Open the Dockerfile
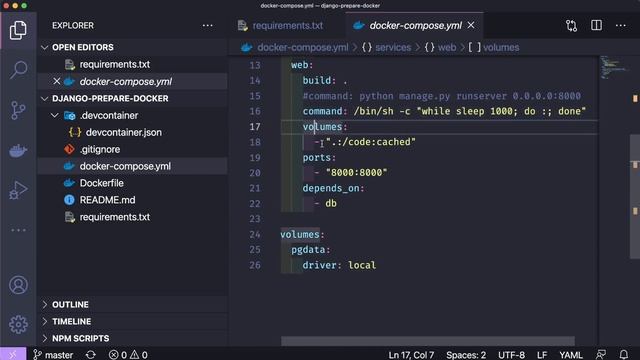The height and width of the screenshot is (360, 640). click(102, 183)
